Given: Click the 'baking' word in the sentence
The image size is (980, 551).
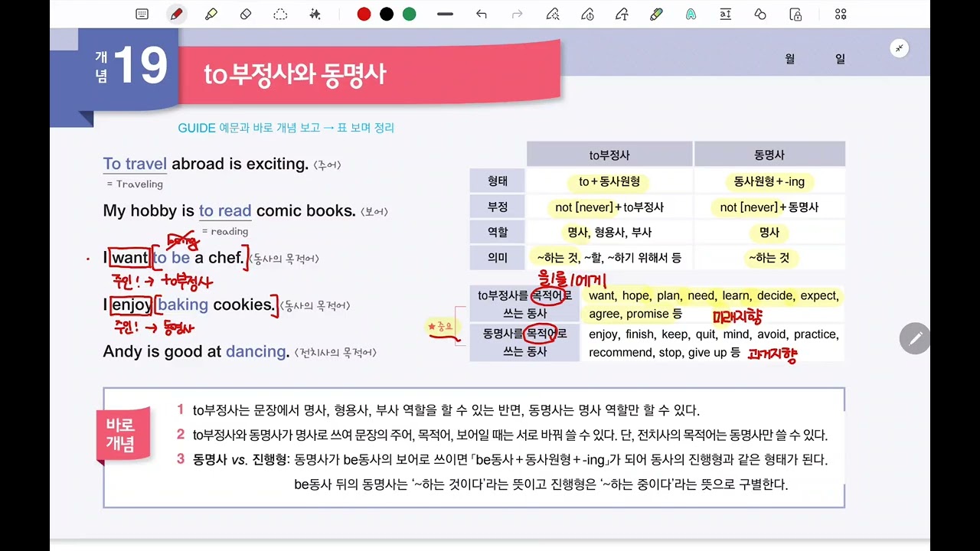Looking at the screenshot, I should click(183, 305).
